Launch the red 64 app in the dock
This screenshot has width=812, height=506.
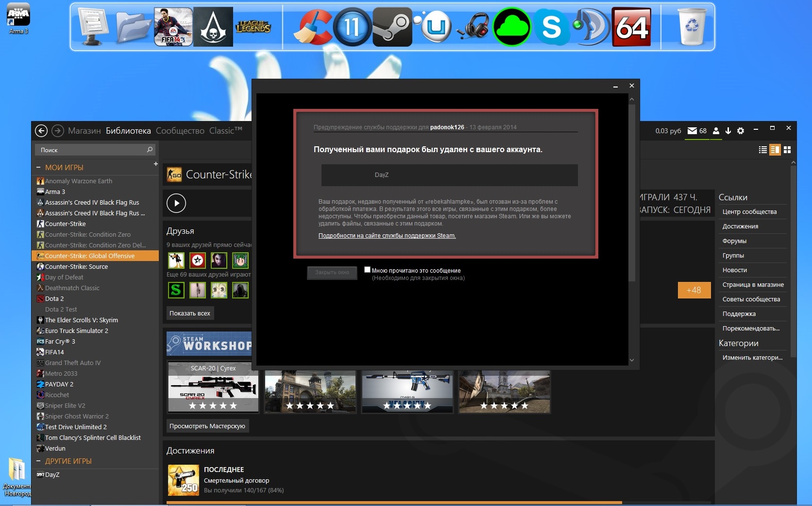click(631, 27)
